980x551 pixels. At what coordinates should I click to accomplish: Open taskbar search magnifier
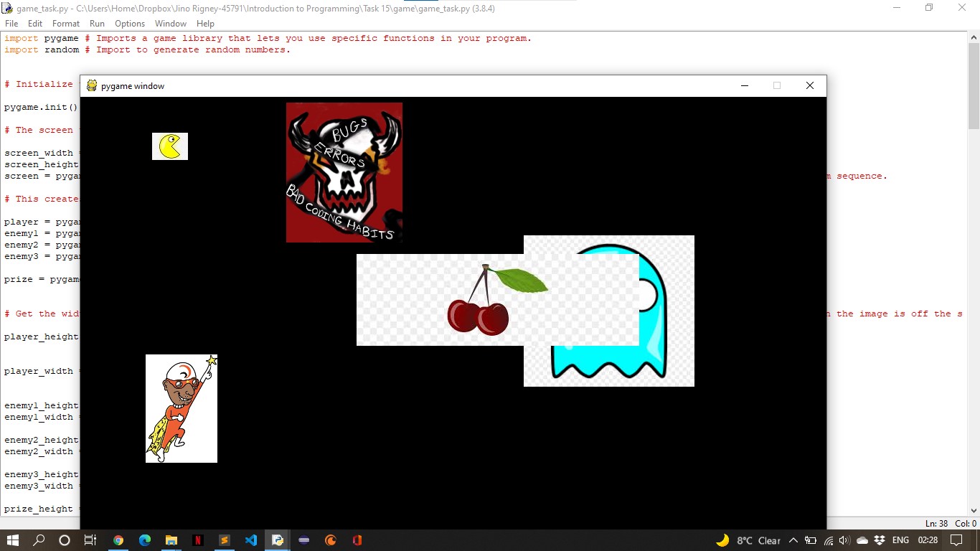pyautogui.click(x=39, y=540)
